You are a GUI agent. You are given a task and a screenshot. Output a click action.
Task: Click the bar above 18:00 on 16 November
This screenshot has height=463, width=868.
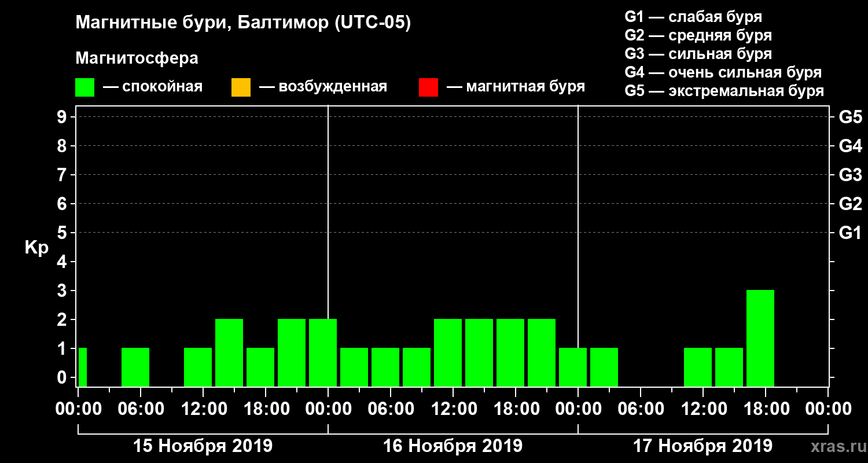click(x=510, y=352)
